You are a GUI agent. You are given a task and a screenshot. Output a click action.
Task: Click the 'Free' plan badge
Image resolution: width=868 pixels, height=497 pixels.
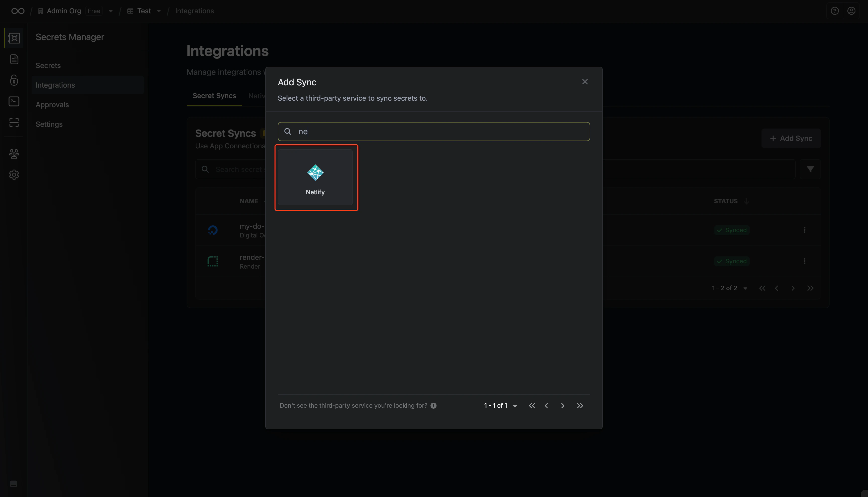tap(94, 11)
